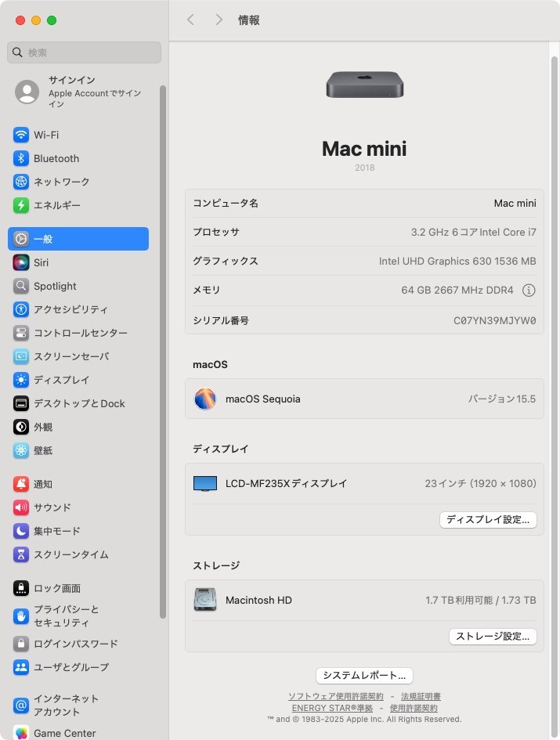Click the プロセッサ value 3.2 GHz
Image resolution: width=560 pixels, height=740 pixels.
pyautogui.click(x=473, y=233)
